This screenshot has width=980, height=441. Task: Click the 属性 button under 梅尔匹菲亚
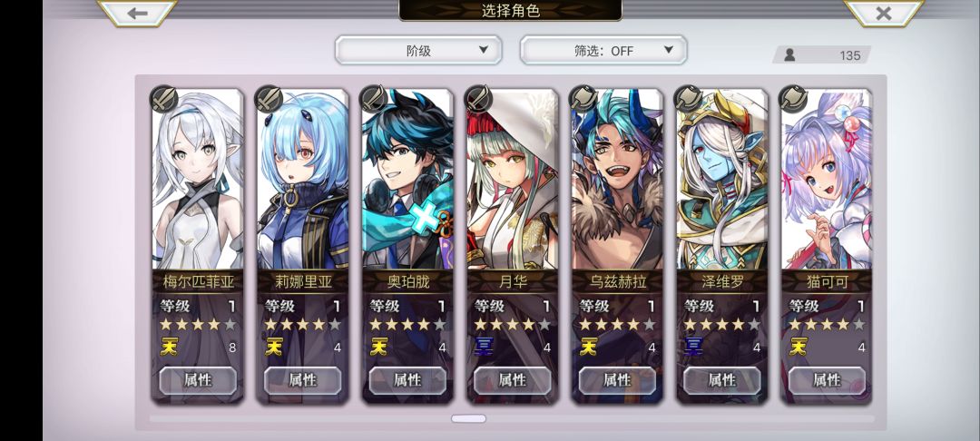tap(198, 380)
